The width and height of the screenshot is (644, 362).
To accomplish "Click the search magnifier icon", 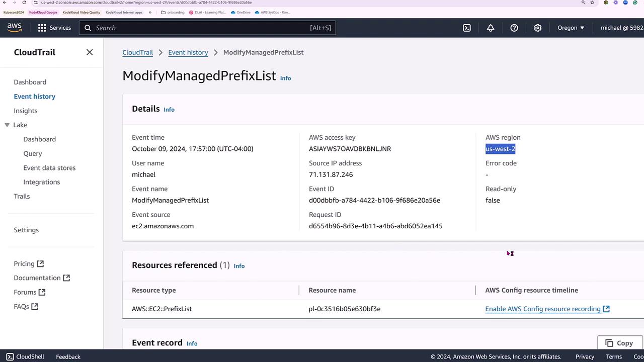I will pyautogui.click(x=88, y=28).
